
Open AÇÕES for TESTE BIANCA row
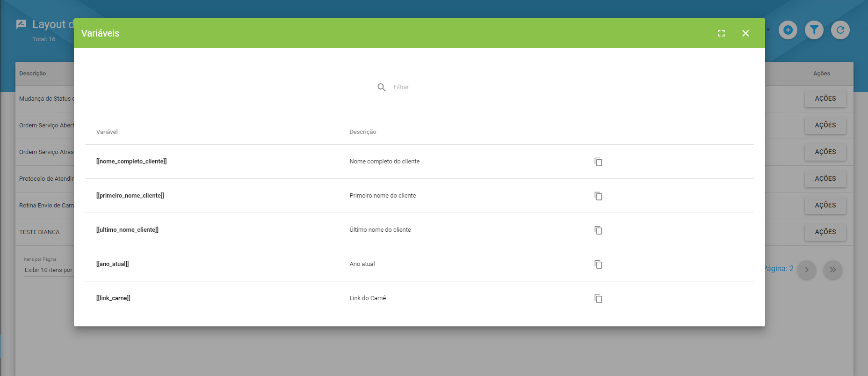coord(825,232)
